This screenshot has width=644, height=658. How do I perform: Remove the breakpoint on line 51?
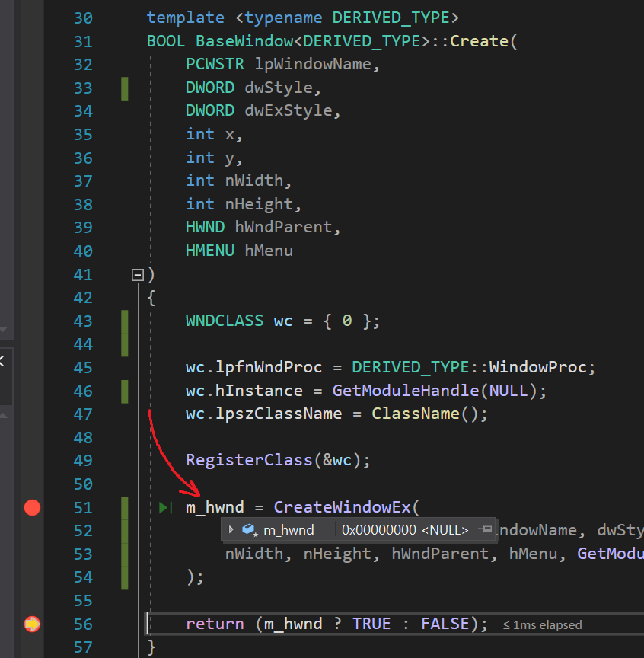point(32,507)
